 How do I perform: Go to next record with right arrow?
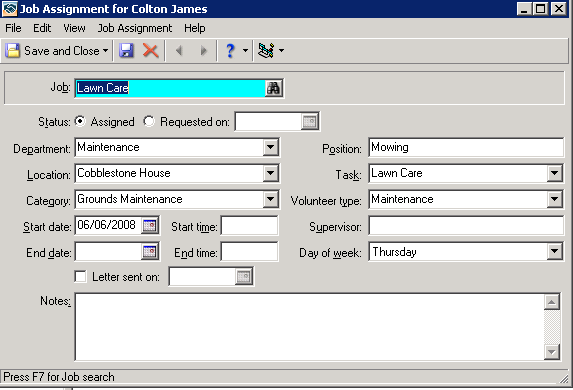pyautogui.click(x=204, y=50)
